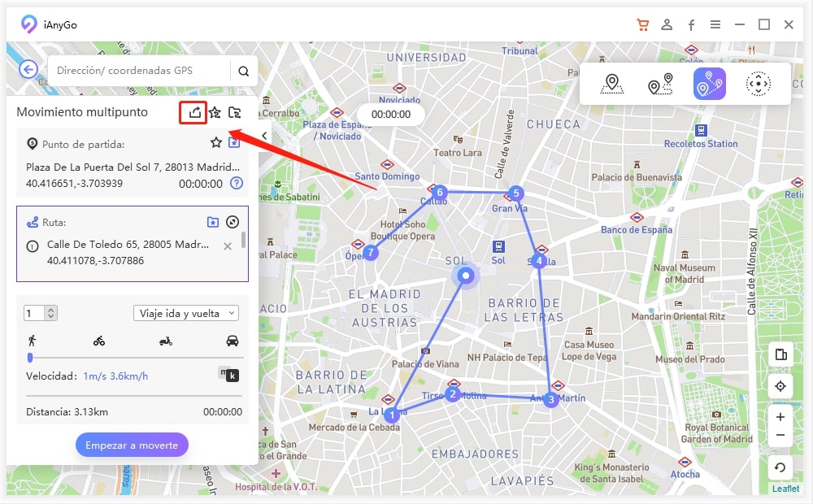This screenshot has width=813, height=504.
Task: Click the Dirección/coordenadas GPS search field
Action: 139,71
